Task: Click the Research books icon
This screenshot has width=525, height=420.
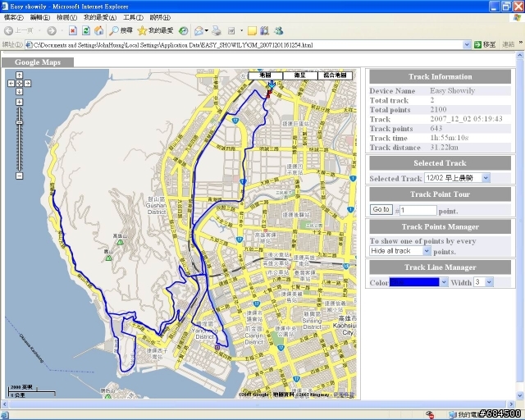Action: (264, 31)
